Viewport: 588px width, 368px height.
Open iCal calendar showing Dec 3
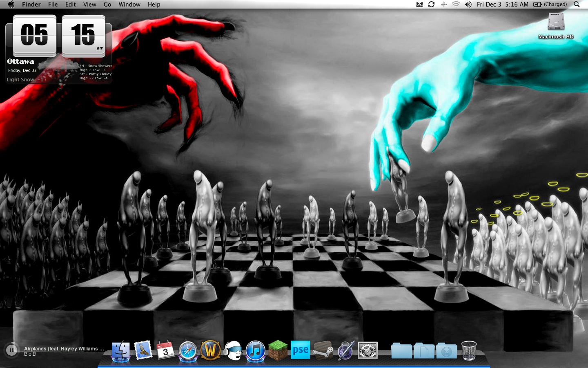(x=165, y=351)
